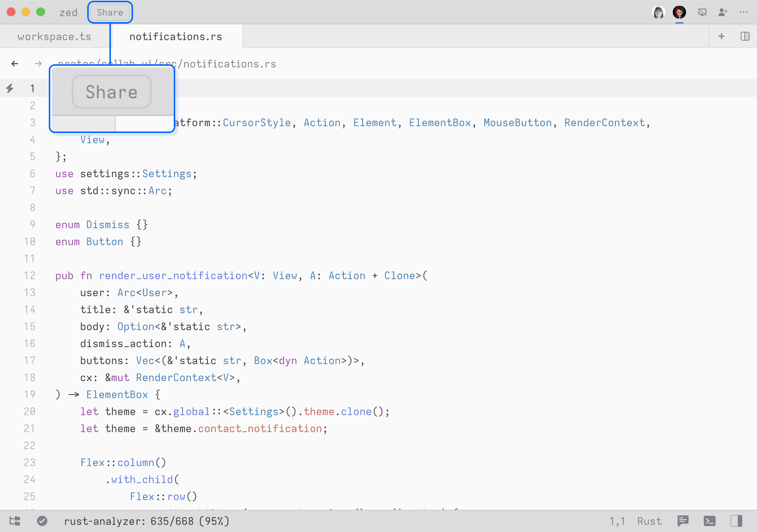The height and width of the screenshot is (532, 757).
Task: Switch to the workspace.ts tab
Action: click(x=54, y=37)
